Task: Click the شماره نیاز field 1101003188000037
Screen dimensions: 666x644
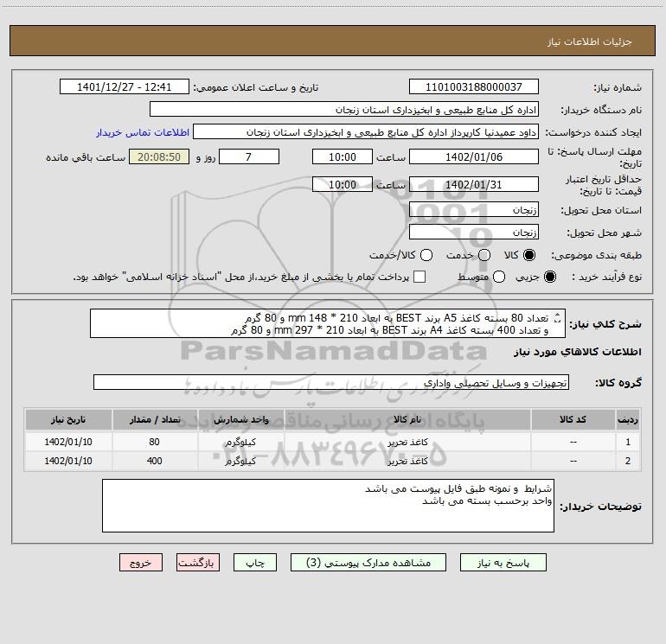Action: click(x=474, y=87)
